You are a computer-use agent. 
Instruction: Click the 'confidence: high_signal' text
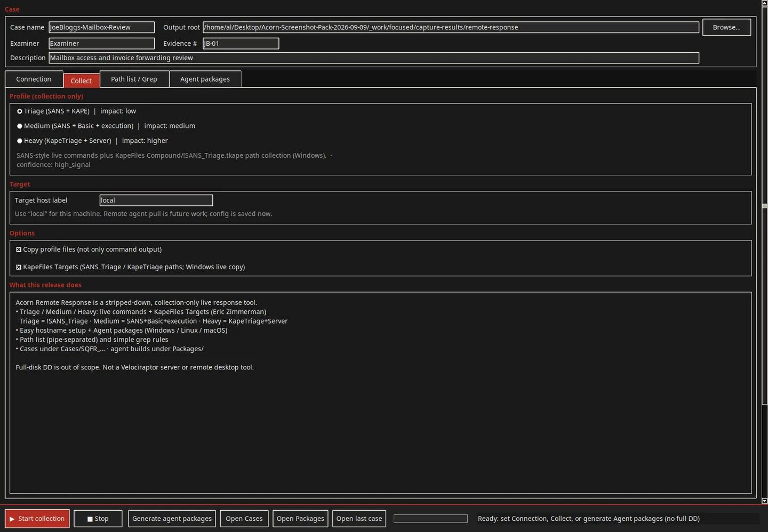tap(53, 165)
